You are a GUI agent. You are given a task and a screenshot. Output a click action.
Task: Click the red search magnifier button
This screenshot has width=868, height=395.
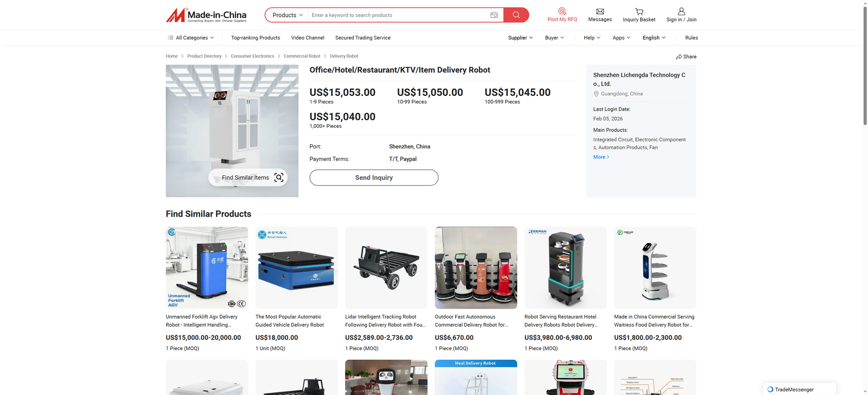point(516,15)
